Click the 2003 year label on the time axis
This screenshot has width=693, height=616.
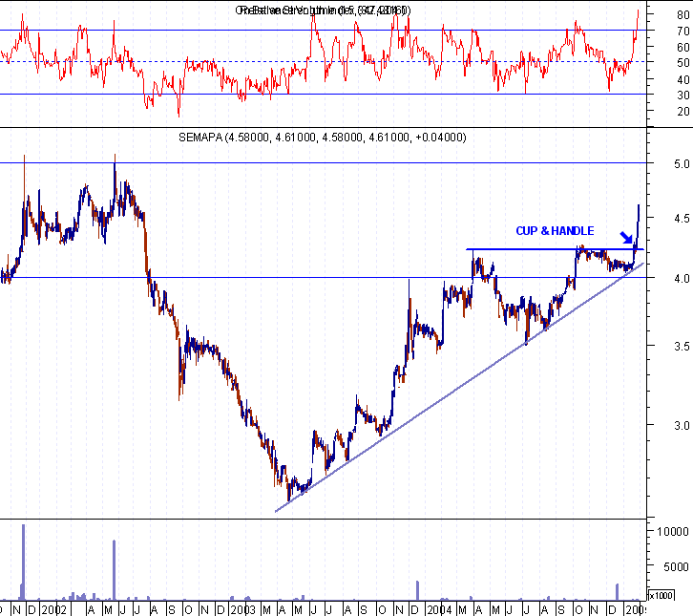(242, 610)
